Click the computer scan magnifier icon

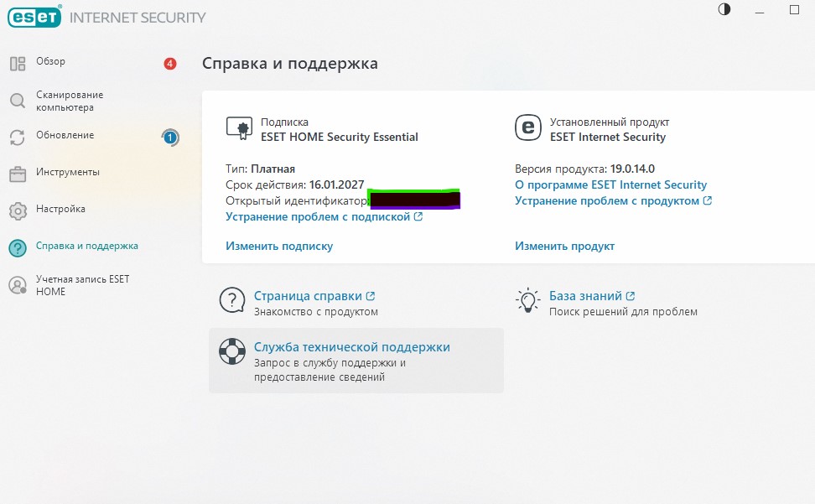(18, 101)
